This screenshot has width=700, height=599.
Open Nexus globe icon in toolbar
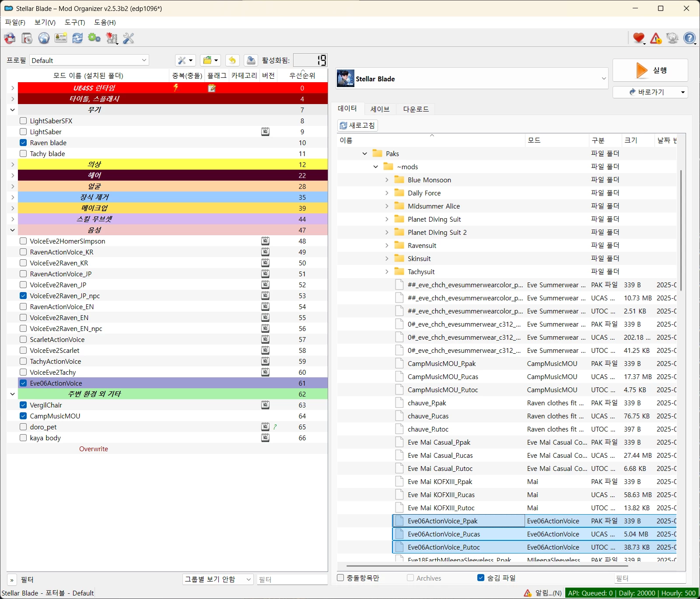pos(44,38)
